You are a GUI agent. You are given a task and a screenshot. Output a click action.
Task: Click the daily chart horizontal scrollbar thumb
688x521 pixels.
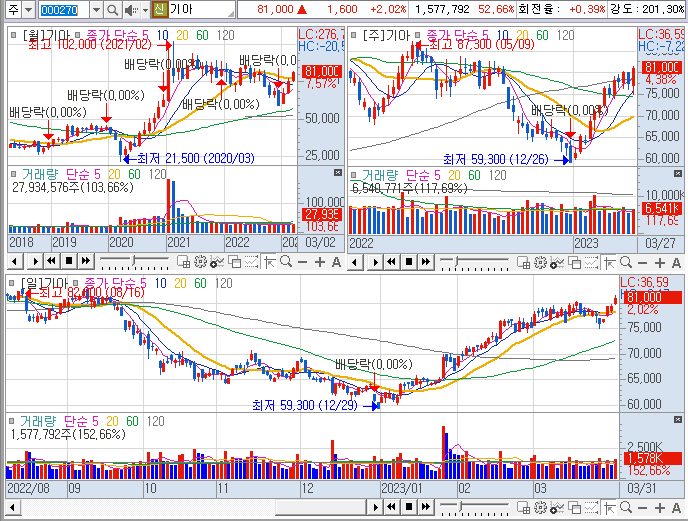pos(321,507)
